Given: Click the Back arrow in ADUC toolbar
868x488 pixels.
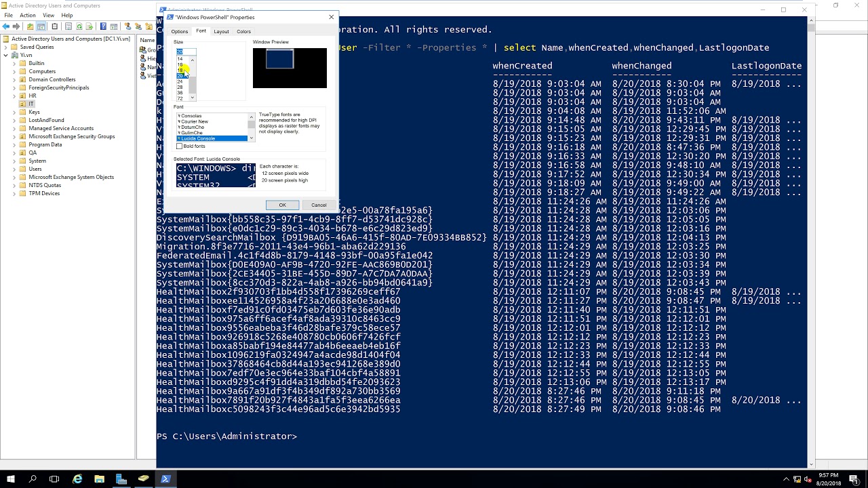Looking at the screenshot, I should (6, 26).
